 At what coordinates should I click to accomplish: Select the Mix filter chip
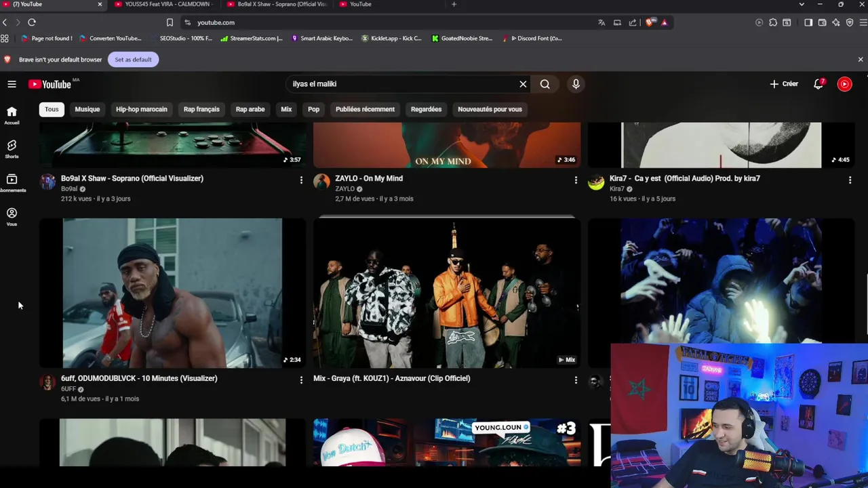pos(286,109)
